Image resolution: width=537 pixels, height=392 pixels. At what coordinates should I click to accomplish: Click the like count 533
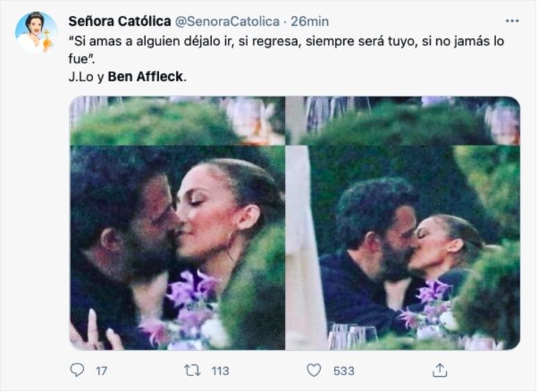pyautogui.click(x=344, y=371)
